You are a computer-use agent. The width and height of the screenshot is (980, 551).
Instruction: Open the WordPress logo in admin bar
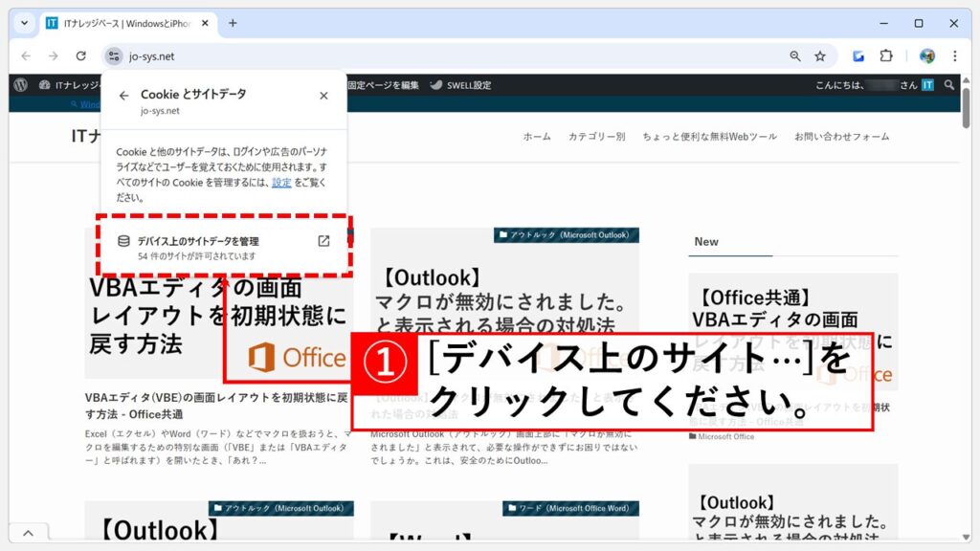click(21, 85)
